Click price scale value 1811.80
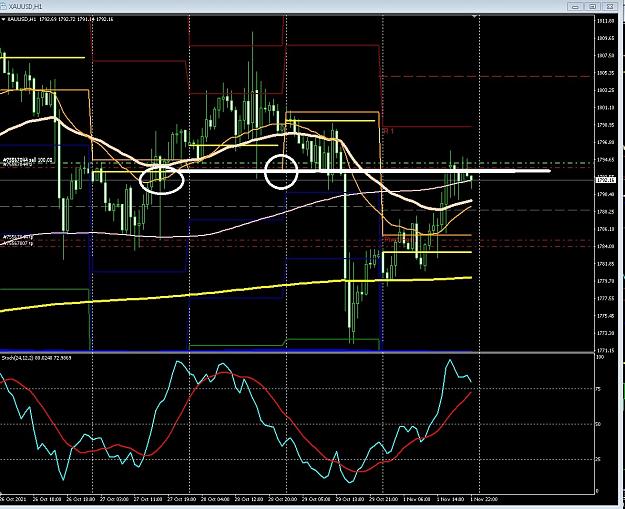Viewport: 625px width, 509px height. click(x=605, y=21)
